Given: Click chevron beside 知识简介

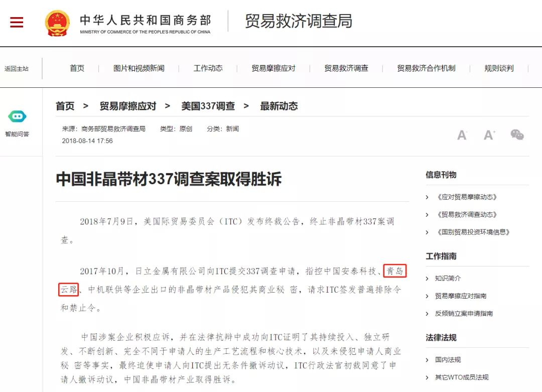Looking at the screenshot, I should click(x=427, y=279).
